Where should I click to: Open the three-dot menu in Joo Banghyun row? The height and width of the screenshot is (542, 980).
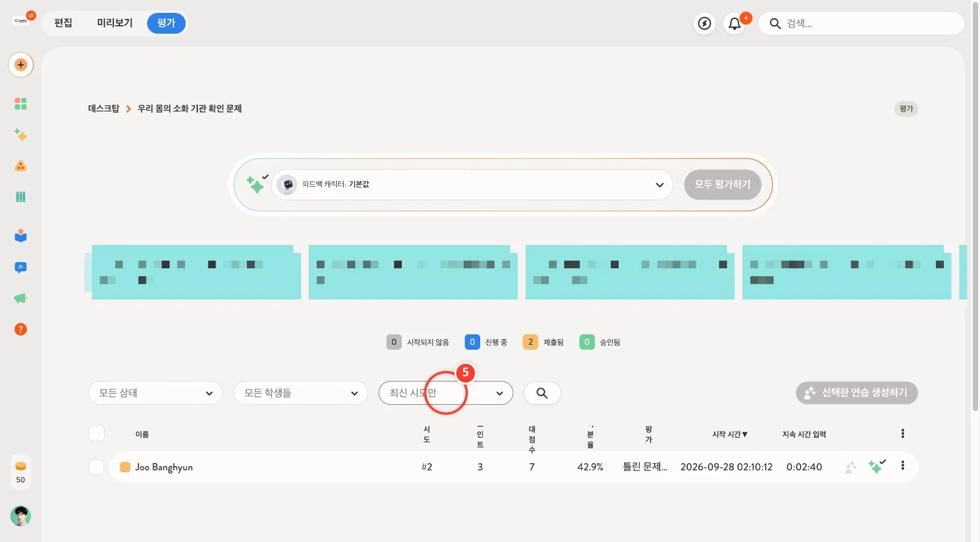(903, 465)
